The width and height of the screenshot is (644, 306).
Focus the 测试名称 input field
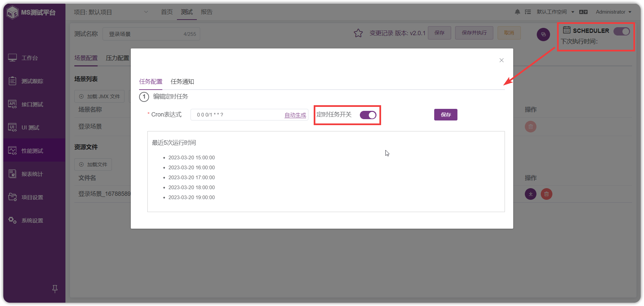(151, 34)
